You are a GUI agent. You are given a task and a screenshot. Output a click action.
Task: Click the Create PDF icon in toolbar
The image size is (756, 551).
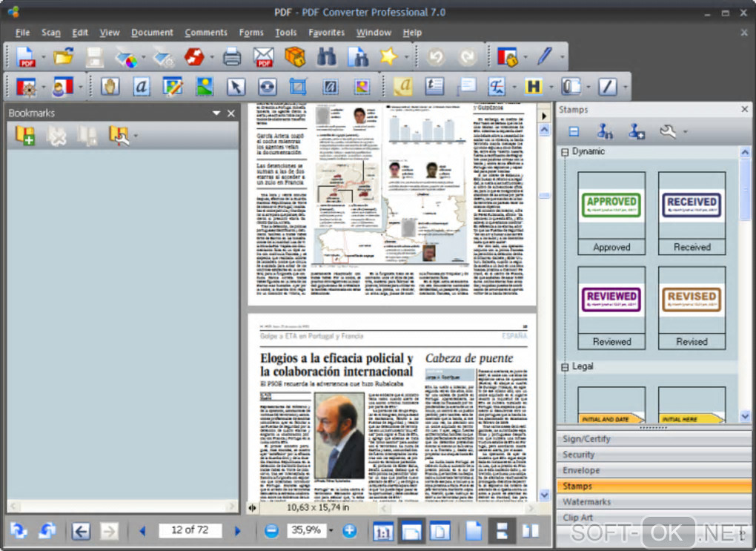26,57
